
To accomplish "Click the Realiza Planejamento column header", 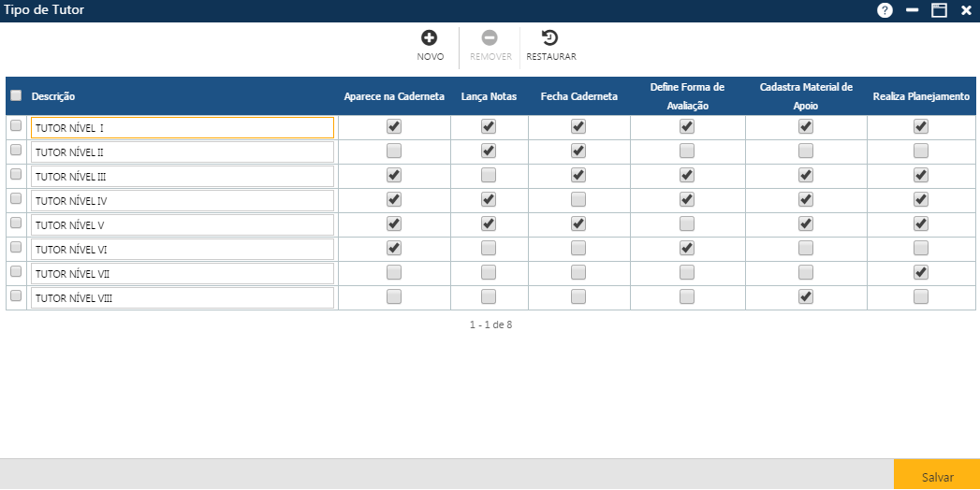I will 920,96.
